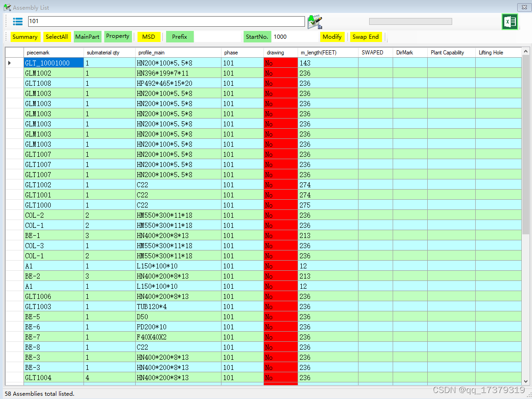Viewport: 532px width, 399px height.
Task: Select the GLT_10001000 piecemark cell
Action: click(x=54, y=63)
